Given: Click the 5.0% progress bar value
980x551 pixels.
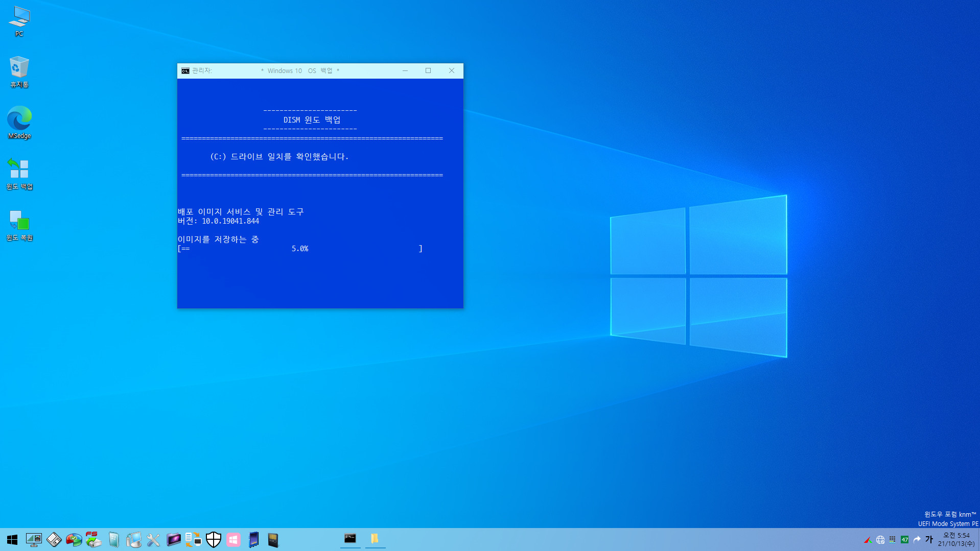Looking at the screenshot, I should [300, 249].
